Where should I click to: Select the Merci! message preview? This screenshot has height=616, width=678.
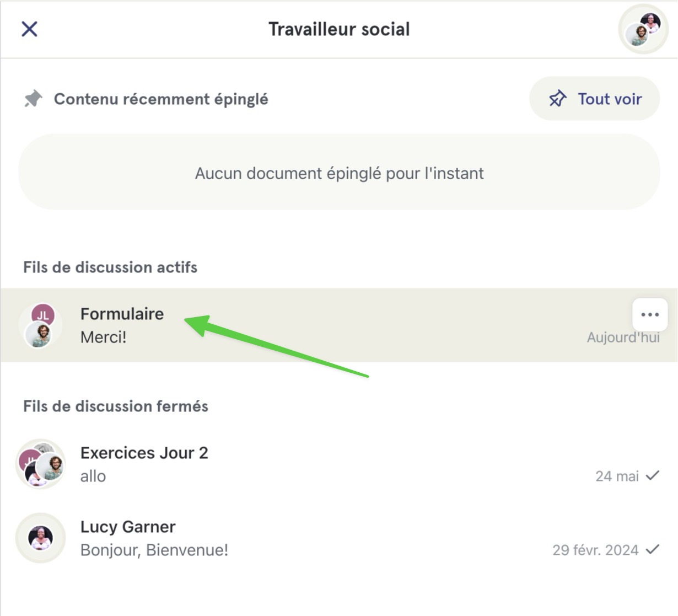(103, 337)
